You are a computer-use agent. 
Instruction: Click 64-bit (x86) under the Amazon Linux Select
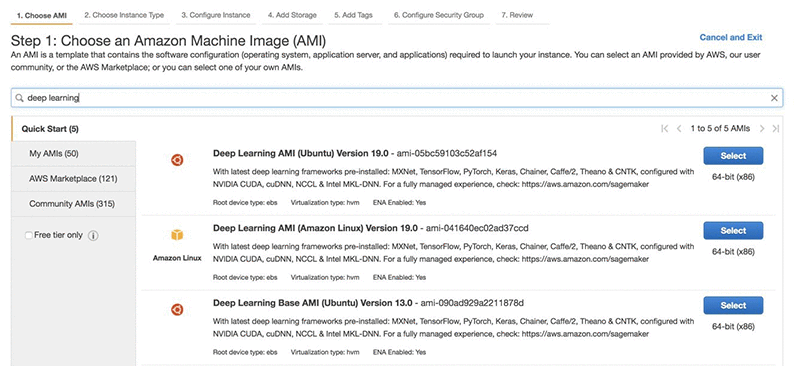pos(733,252)
